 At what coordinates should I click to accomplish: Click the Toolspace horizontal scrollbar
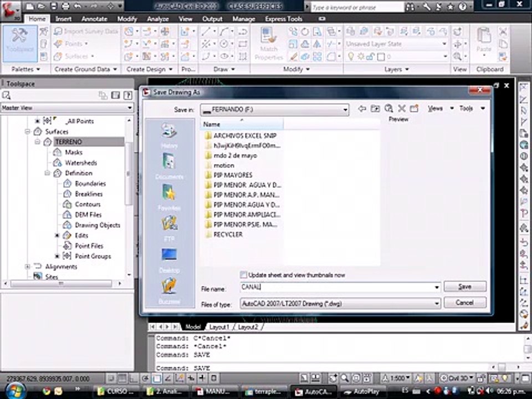click(61, 283)
